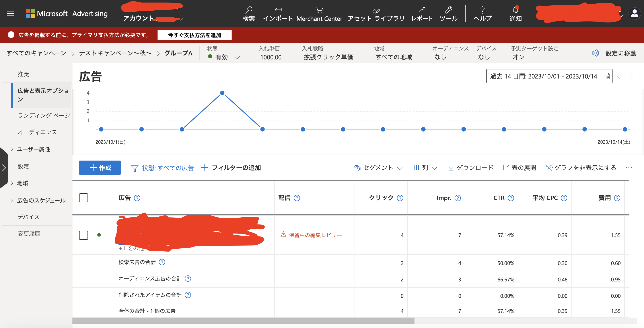Click help icon beside オーディエンス広告の合計
The width and height of the screenshot is (644, 328).
pos(188,279)
